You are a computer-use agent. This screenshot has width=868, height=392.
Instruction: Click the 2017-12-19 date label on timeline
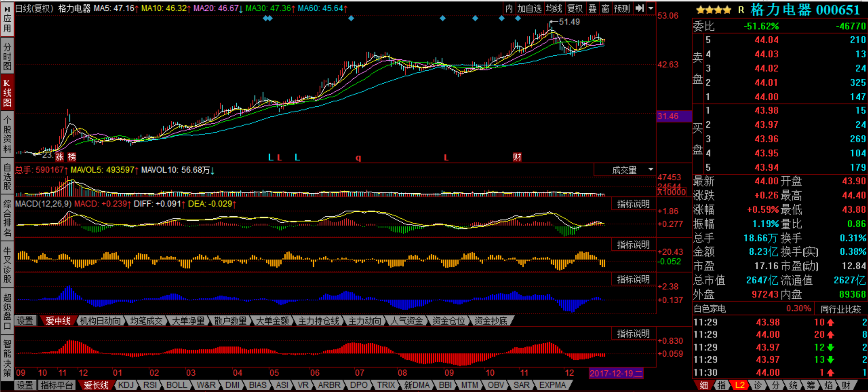pyautogui.click(x=615, y=373)
